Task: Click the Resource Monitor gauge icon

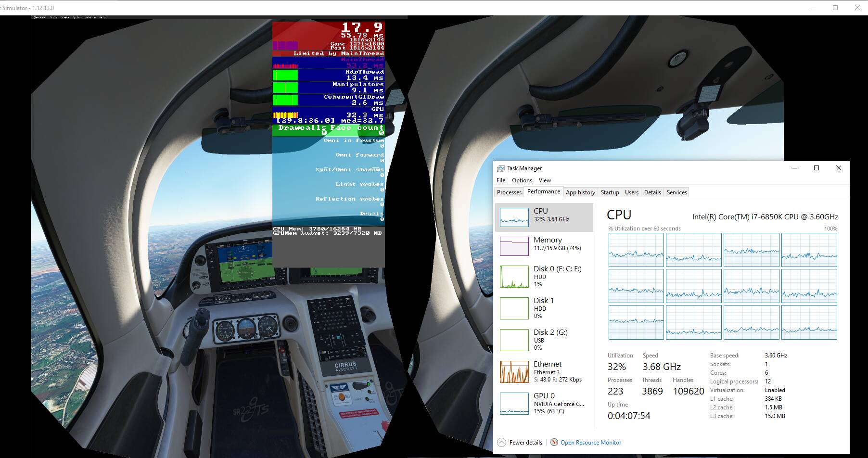Action: click(x=554, y=442)
